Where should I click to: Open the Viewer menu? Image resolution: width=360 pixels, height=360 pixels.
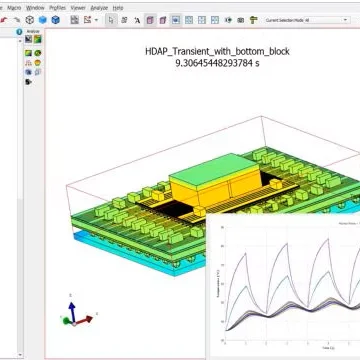tap(78, 8)
